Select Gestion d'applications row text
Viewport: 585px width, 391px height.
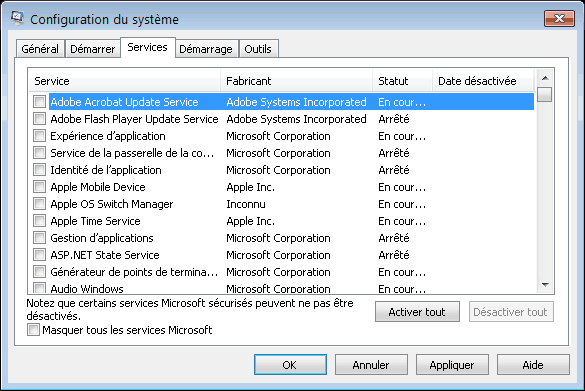pyautogui.click(x=102, y=238)
